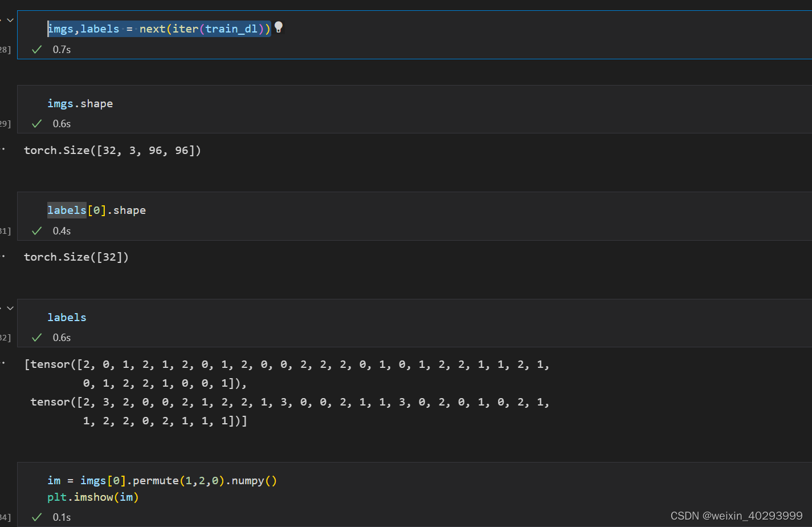Click success checkmark of plt.imshow cell
Image resolution: width=812 pixels, height=527 pixels.
click(37, 517)
